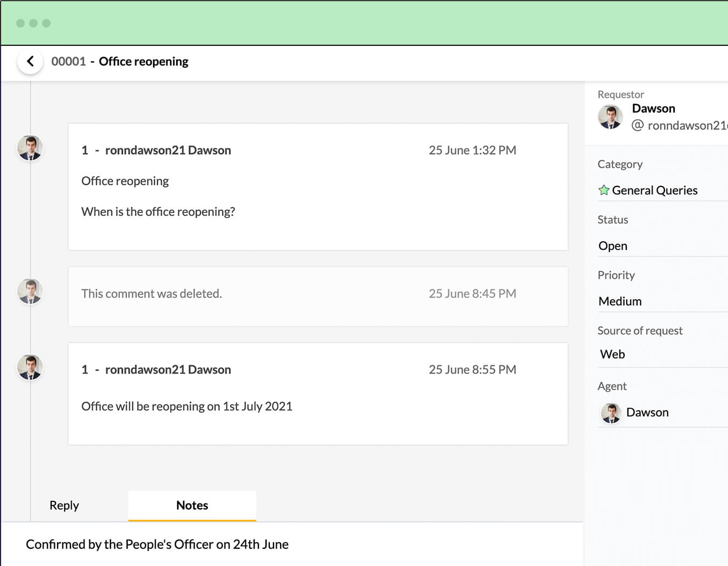
Task: Click the avatar next to the first comment
Action: tap(30, 148)
